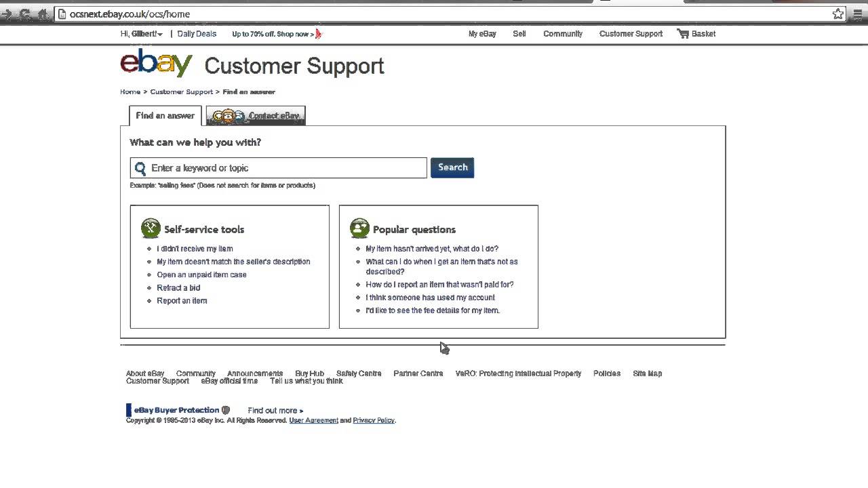Click the magnifier icon in search field
Image resolution: width=868 pixels, height=488 pixels.
[x=140, y=168]
